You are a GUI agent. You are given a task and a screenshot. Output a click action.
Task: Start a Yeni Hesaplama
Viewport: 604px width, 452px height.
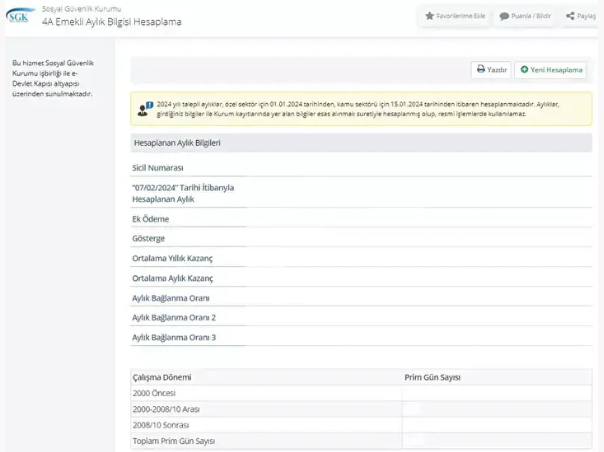[x=550, y=70]
